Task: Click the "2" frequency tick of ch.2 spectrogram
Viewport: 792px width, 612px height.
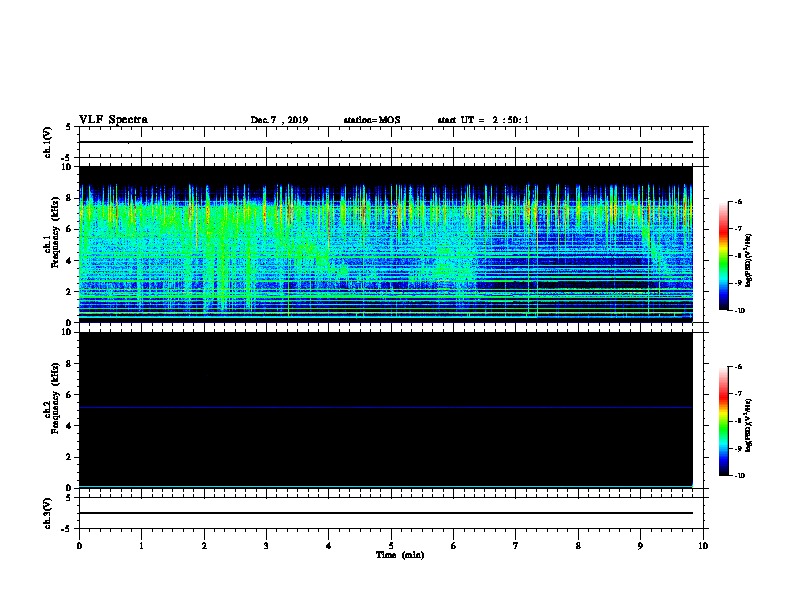Action: click(69, 457)
